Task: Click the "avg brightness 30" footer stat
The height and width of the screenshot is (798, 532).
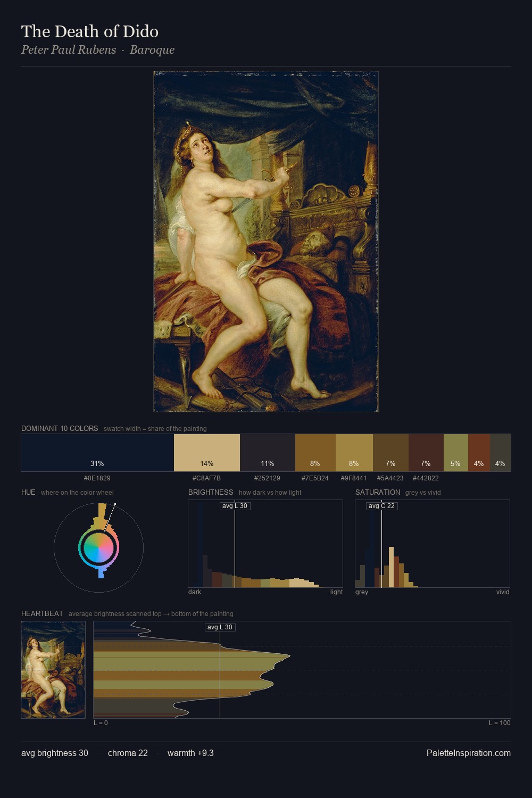Action: 55,753
